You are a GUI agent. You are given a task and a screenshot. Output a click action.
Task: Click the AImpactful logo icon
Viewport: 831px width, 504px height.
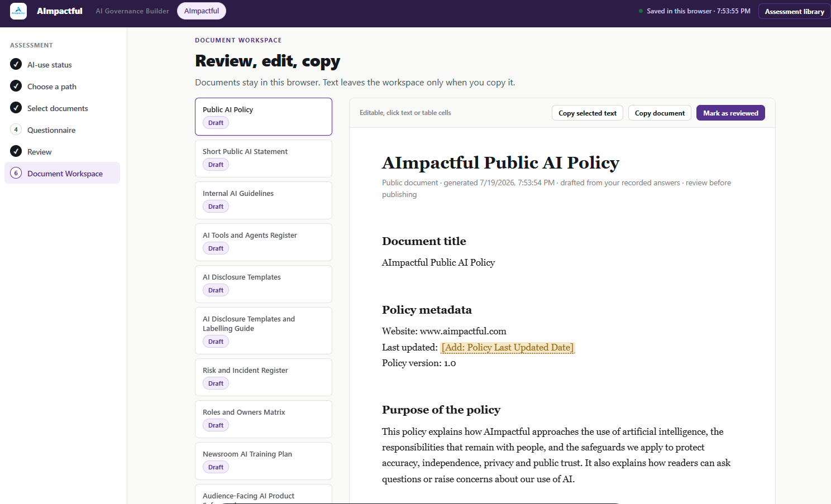point(18,11)
